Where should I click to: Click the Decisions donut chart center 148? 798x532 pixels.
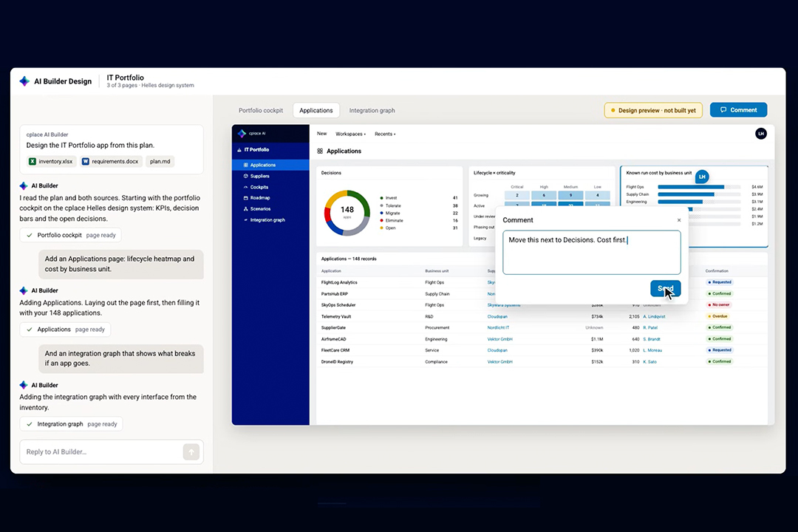[347, 210]
